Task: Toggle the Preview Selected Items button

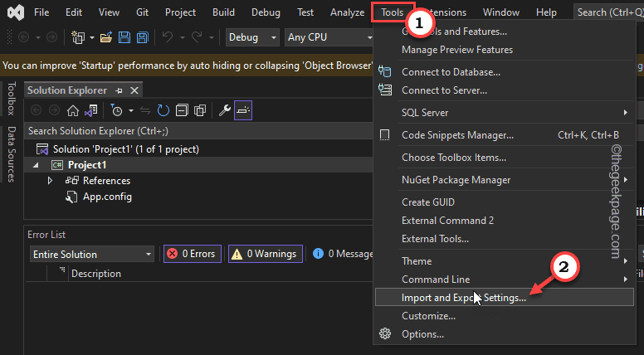Action: [243, 110]
